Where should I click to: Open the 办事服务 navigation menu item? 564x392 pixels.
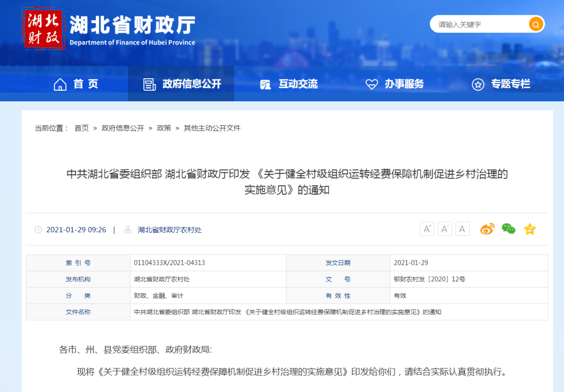(395, 84)
